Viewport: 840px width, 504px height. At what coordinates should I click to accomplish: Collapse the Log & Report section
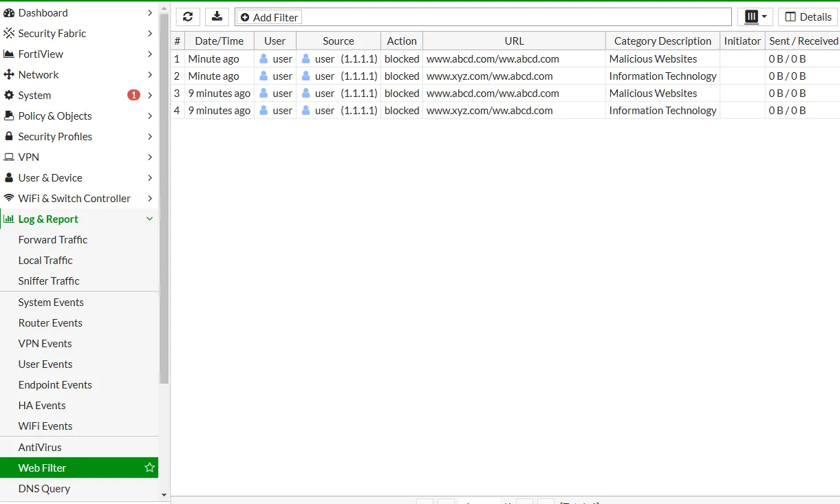point(150,219)
